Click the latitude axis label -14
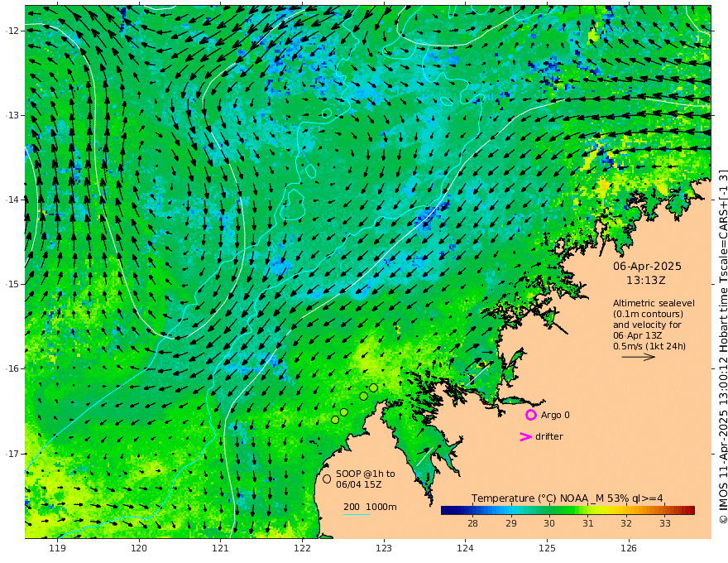This screenshot has height=563, width=728. (x=12, y=200)
